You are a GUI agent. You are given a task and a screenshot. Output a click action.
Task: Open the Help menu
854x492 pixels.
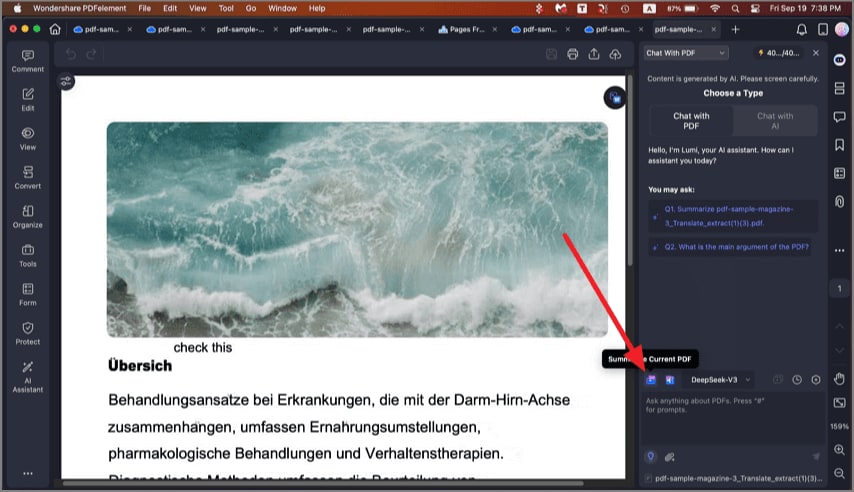(317, 8)
